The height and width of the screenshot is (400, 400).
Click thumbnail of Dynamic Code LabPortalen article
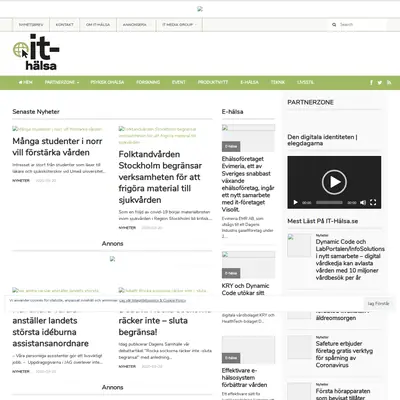pyautogui.click(x=299, y=245)
